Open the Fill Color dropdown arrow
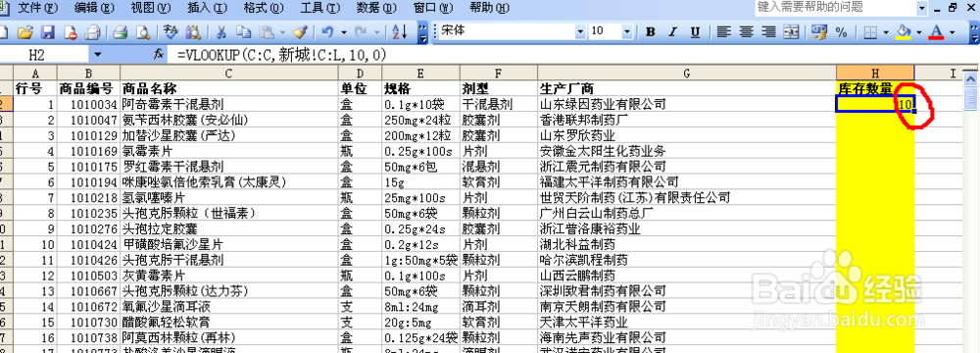 point(919,32)
